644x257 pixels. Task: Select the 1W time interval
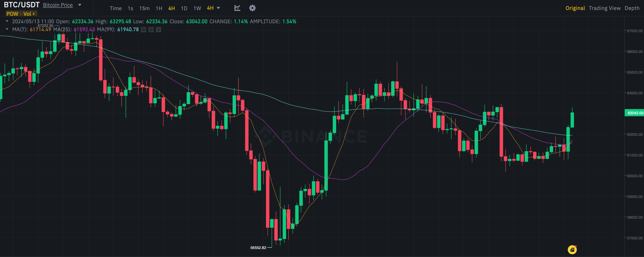tap(197, 8)
